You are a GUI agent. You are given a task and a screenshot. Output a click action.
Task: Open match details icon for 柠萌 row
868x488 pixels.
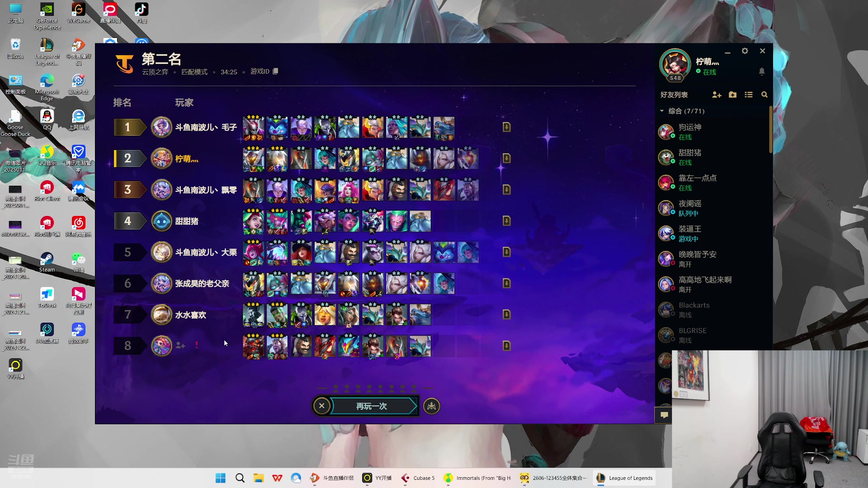click(506, 158)
